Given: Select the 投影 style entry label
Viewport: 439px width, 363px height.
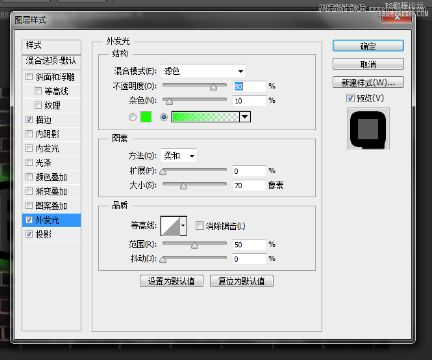Looking at the screenshot, I should coord(44,234).
